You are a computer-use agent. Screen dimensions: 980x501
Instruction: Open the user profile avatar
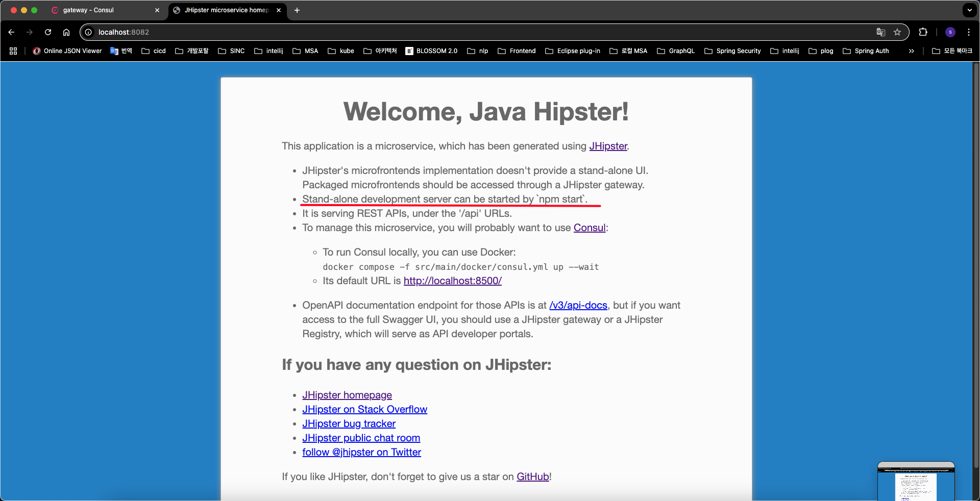coord(950,32)
